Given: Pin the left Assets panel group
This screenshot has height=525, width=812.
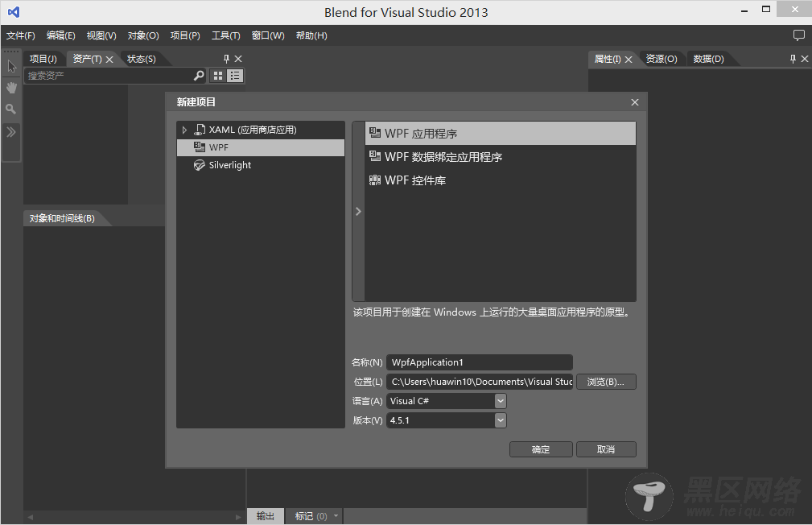Looking at the screenshot, I should click(226, 59).
